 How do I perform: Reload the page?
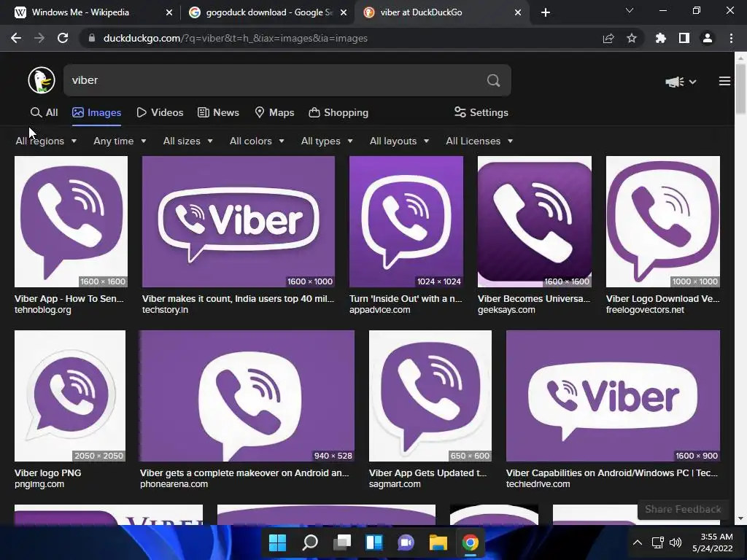click(63, 38)
